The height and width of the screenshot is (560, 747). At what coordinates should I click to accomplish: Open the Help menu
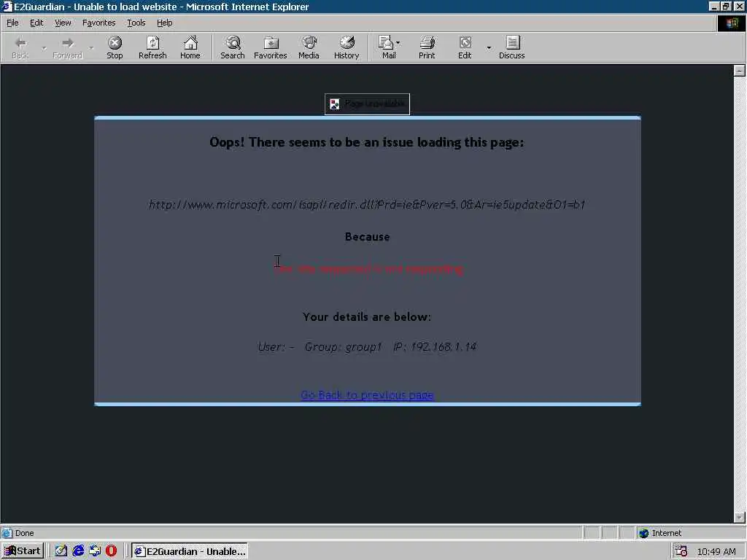pyautogui.click(x=165, y=23)
